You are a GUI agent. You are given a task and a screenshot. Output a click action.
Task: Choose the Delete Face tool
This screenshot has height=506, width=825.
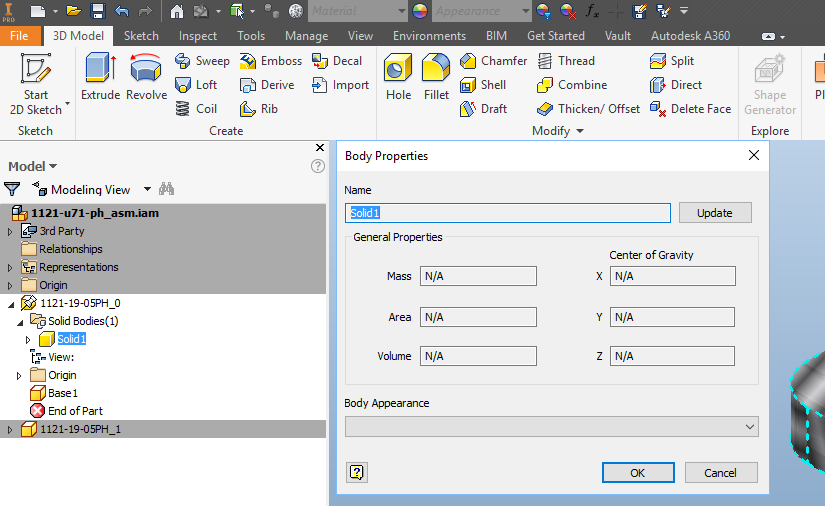coord(690,109)
